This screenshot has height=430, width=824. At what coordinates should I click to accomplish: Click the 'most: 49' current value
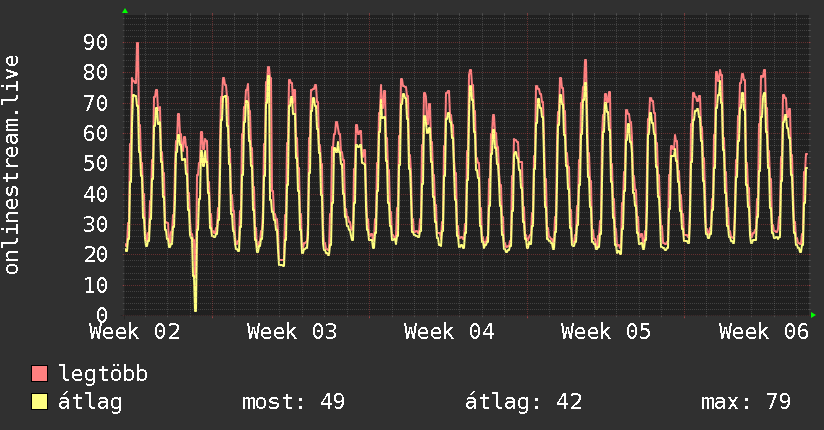click(x=293, y=402)
